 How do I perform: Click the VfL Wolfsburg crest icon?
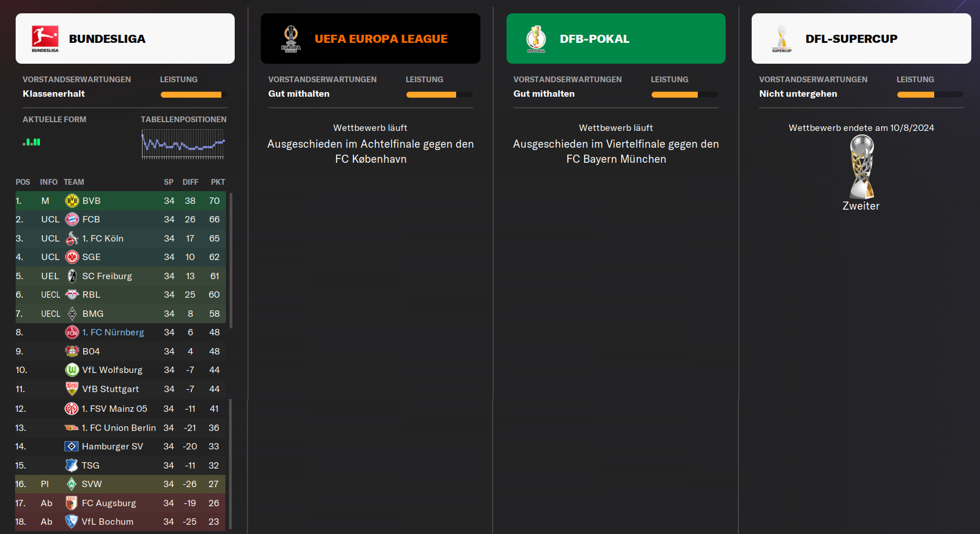pos(72,370)
